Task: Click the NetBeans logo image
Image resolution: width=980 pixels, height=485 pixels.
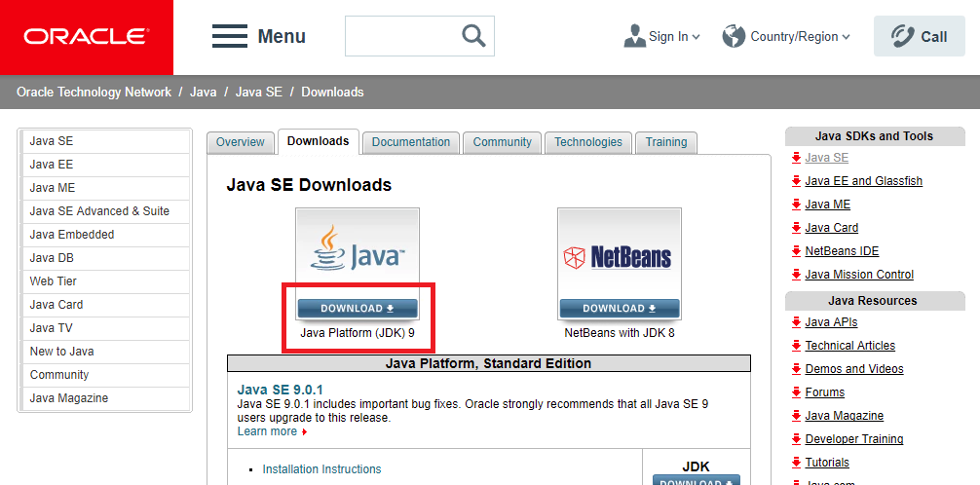Action: pyautogui.click(x=619, y=256)
